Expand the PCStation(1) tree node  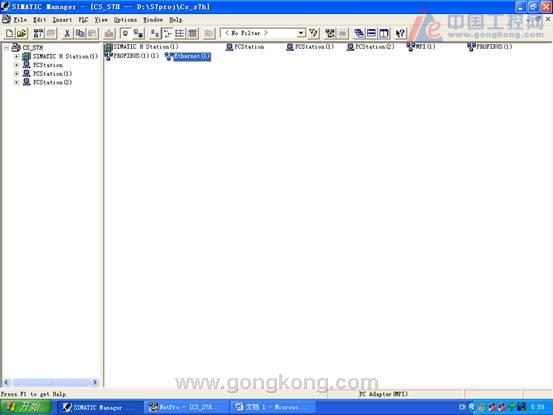pos(16,74)
